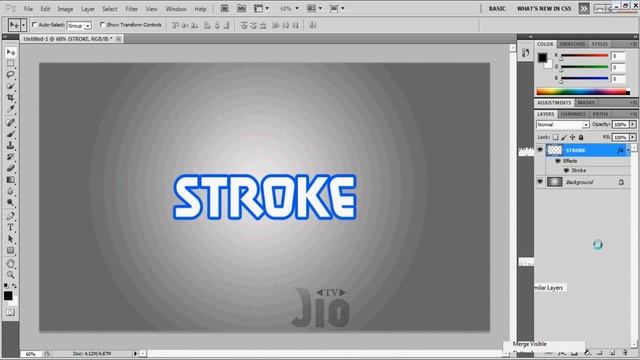640x360 pixels.
Task: Hide the Background layer eye icon
Action: pyautogui.click(x=540, y=182)
